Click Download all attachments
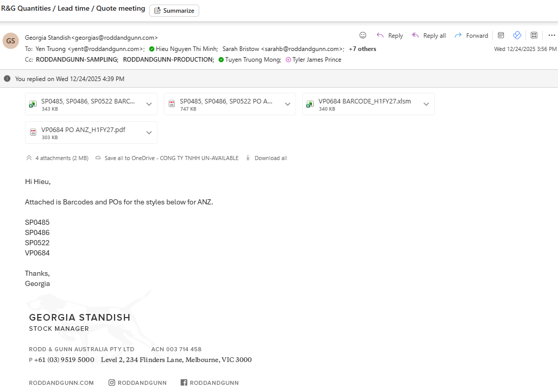Screen dimensions: 558x392 (x=266, y=158)
